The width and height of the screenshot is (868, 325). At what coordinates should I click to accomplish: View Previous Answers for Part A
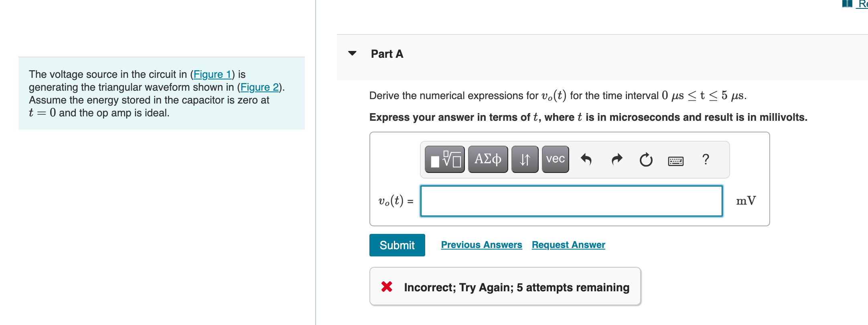pos(481,245)
